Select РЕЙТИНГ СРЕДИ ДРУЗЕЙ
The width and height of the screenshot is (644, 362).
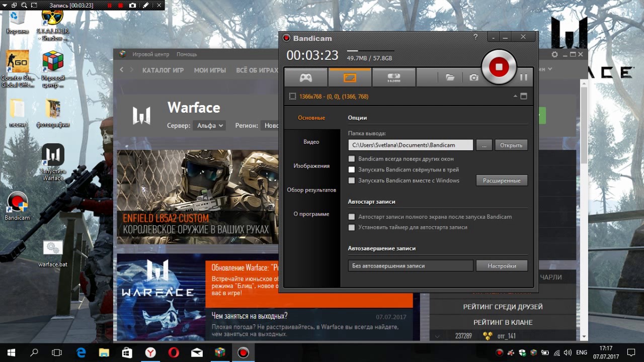(x=503, y=307)
